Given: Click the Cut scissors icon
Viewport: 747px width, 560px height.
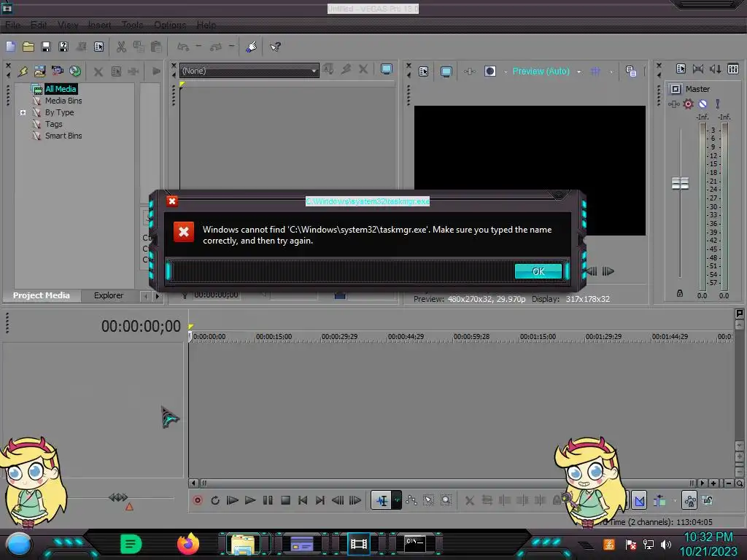Looking at the screenshot, I should [x=121, y=47].
